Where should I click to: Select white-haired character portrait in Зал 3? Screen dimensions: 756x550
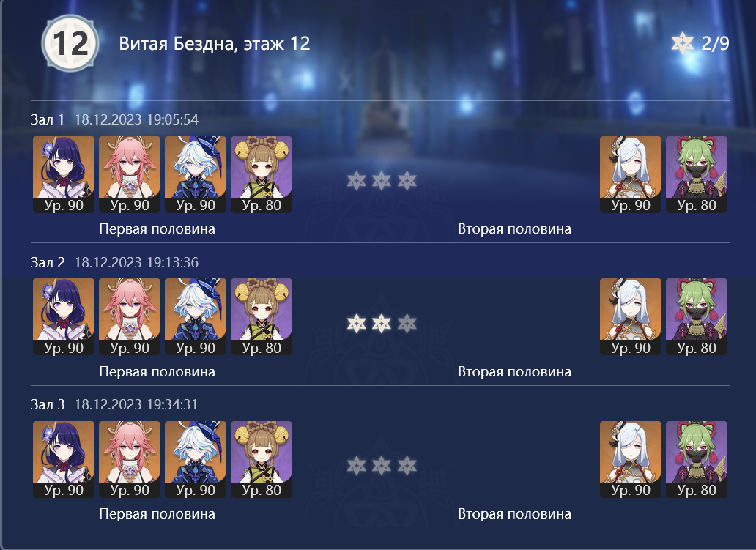click(x=631, y=459)
